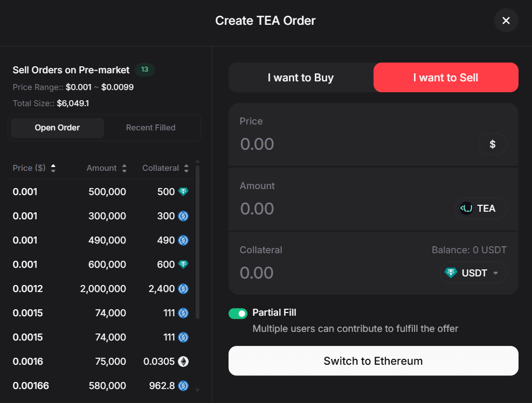Viewport: 532px width, 403px height.
Task: Click the Ethereum icon in 0.0016 row
Action: point(183,362)
